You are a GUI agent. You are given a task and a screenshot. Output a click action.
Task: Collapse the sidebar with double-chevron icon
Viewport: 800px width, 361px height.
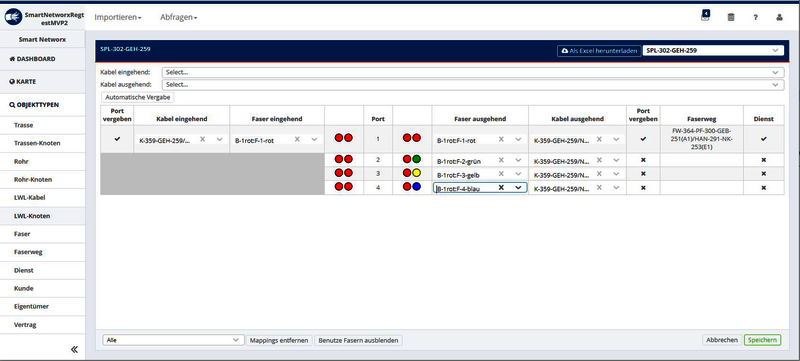74,349
